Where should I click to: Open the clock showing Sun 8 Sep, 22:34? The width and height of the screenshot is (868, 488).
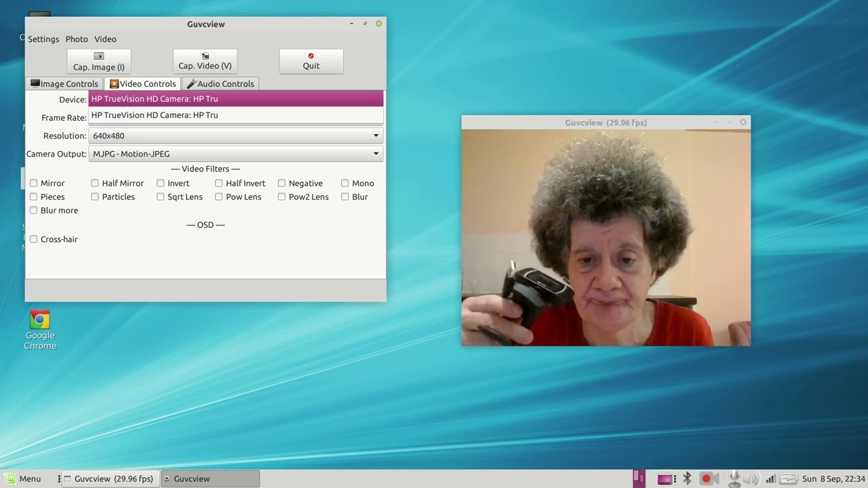pos(833,479)
